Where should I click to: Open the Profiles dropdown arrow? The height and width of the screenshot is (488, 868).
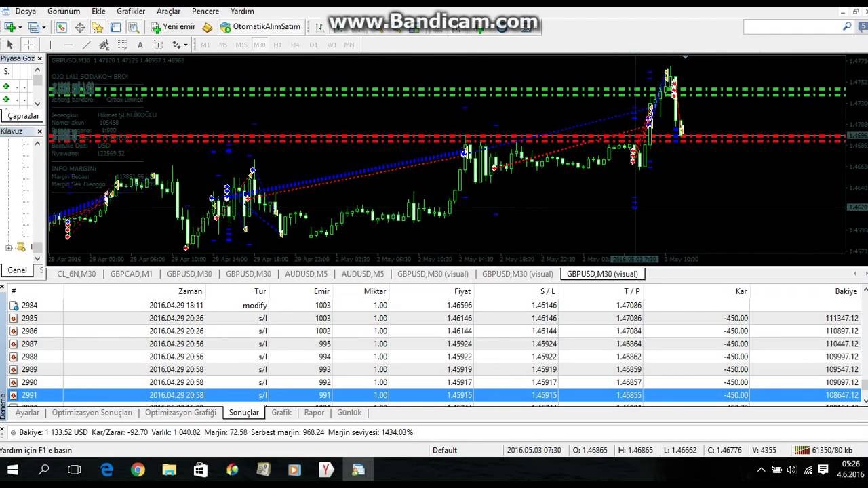click(45, 27)
